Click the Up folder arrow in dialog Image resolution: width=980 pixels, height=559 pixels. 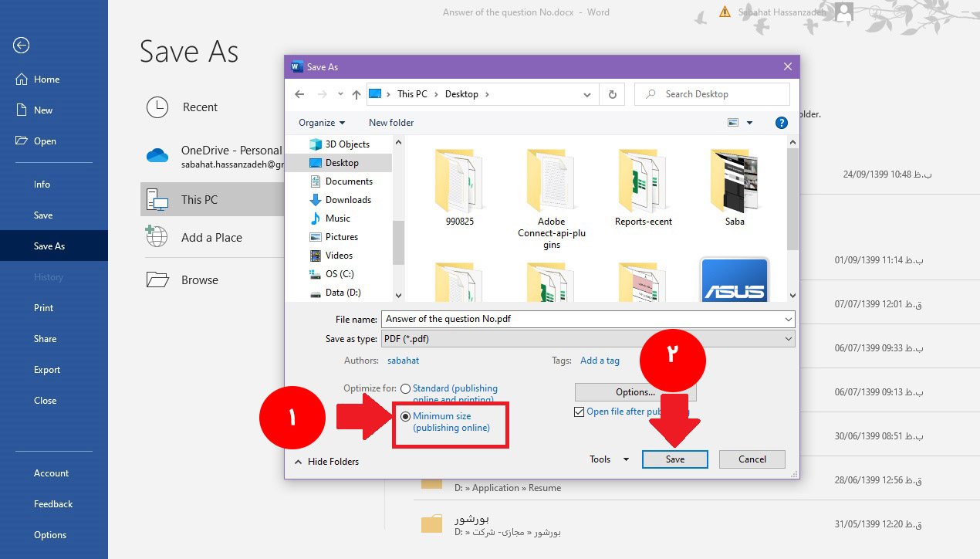click(x=356, y=94)
